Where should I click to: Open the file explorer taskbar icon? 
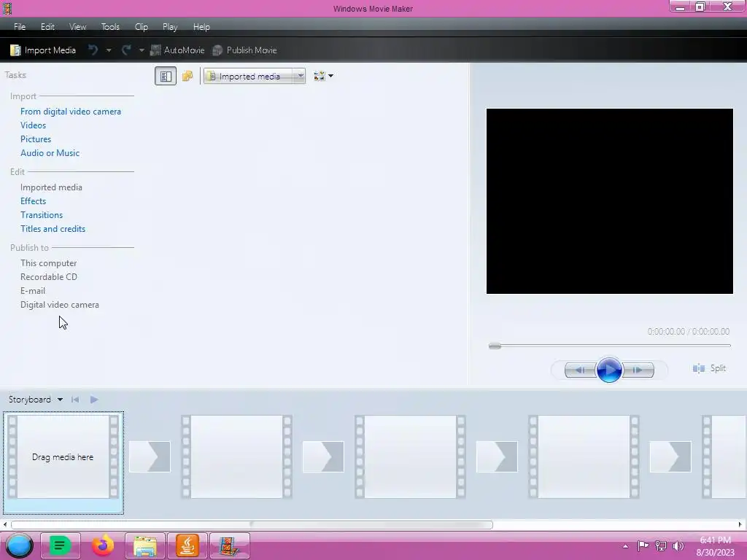145,545
